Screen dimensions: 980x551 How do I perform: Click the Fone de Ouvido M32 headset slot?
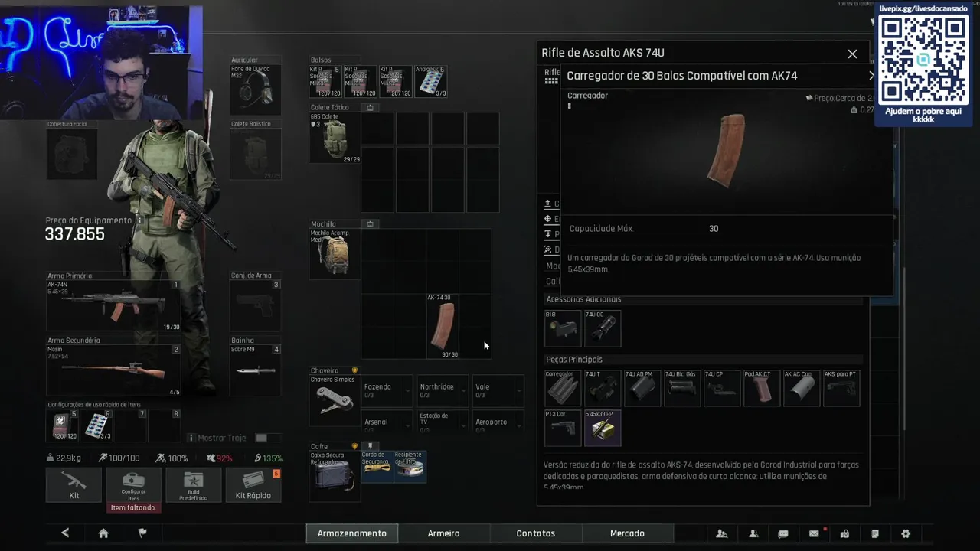click(x=256, y=90)
